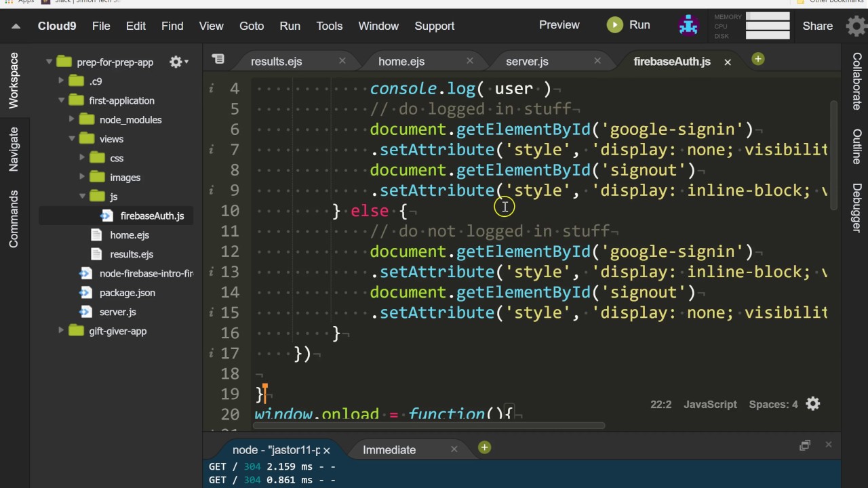Click the Share button

(818, 26)
